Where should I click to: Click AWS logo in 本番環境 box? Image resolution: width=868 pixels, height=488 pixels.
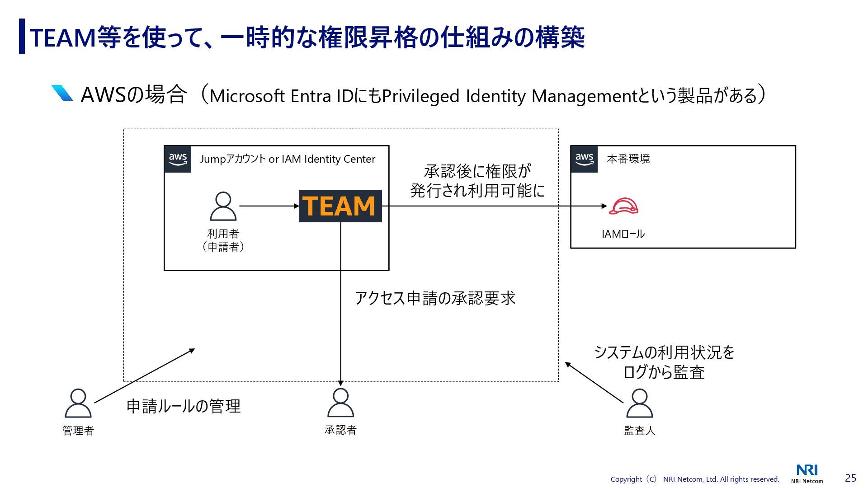[584, 159]
